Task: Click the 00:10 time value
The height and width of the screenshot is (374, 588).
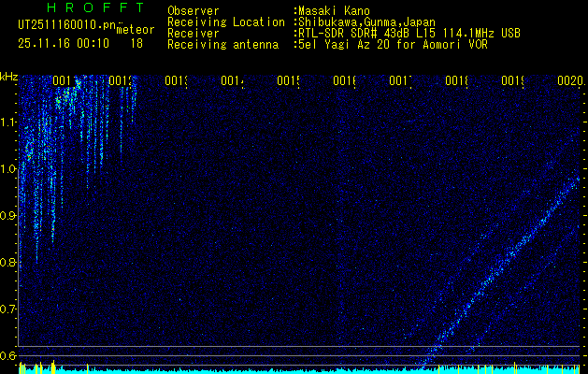Action: [x=92, y=43]
